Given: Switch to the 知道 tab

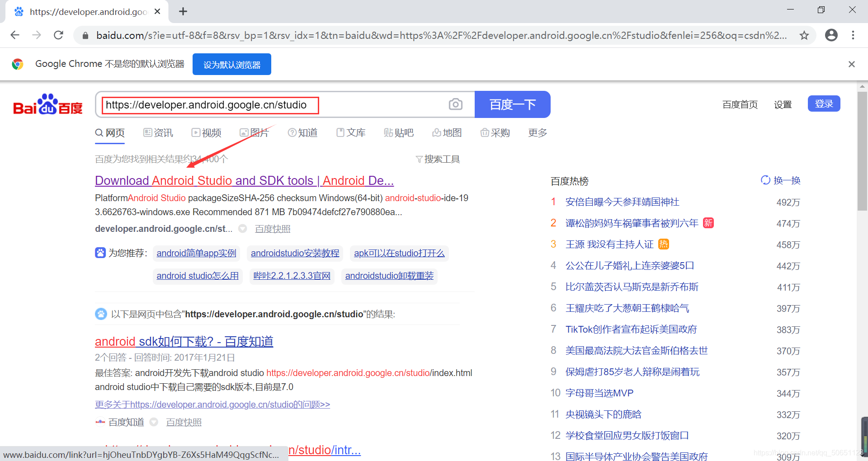Looking at the screenshot, I should click(x=302, y=133).
